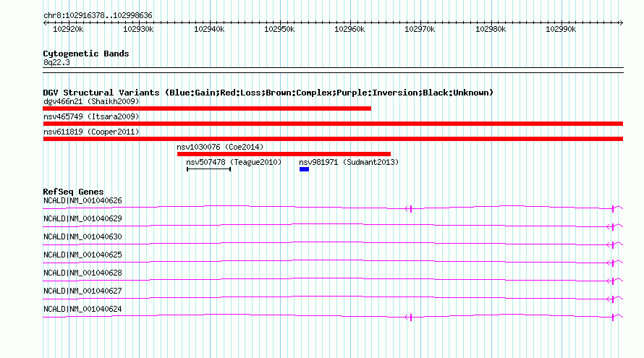This screenshot has height=358, width=644.
Task: Select the red bar under dgv466n21
Action: [x=207, y=108]
